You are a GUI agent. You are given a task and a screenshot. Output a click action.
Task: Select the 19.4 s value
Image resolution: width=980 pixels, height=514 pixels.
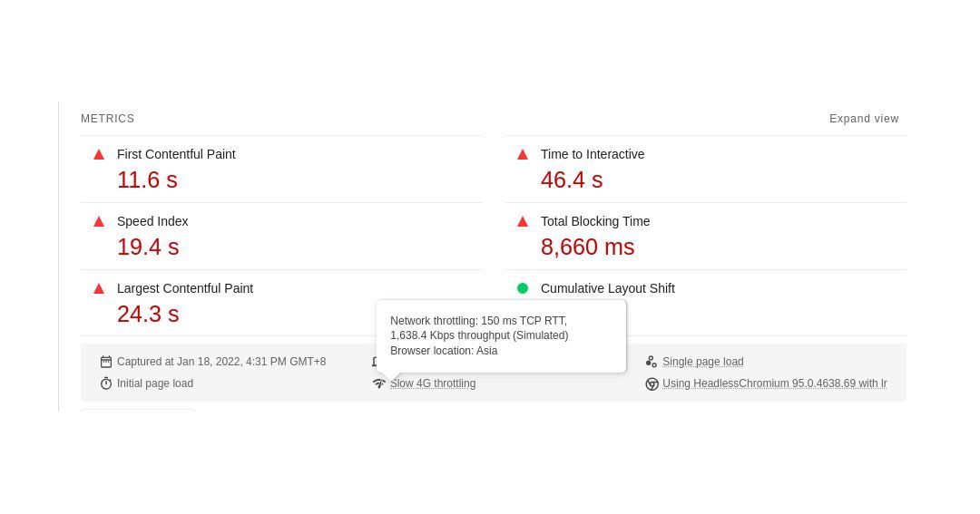[x=148, y=247]
